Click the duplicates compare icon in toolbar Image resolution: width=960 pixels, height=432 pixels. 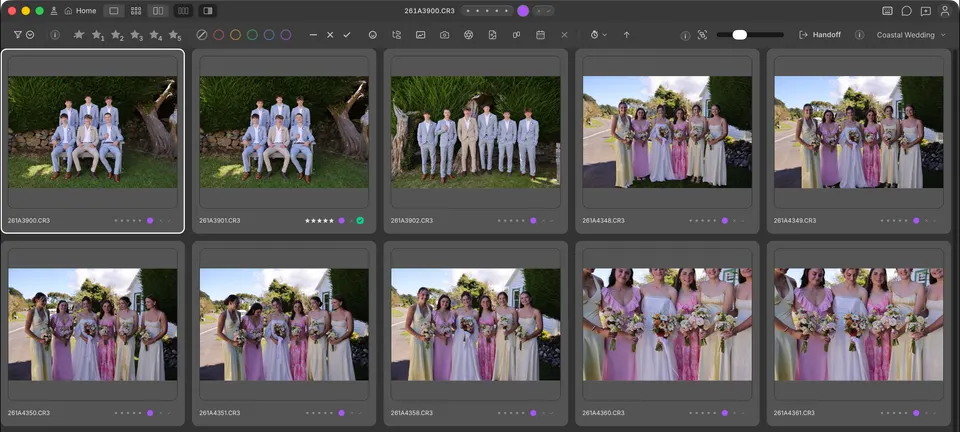pyautogui.click(x=516, y=35)
